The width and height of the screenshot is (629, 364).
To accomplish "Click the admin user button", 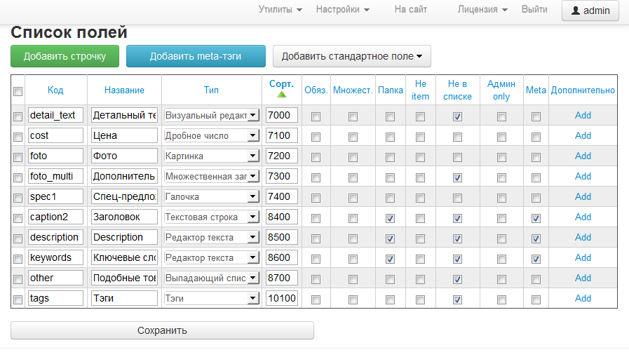I will (x=590, y=11).
